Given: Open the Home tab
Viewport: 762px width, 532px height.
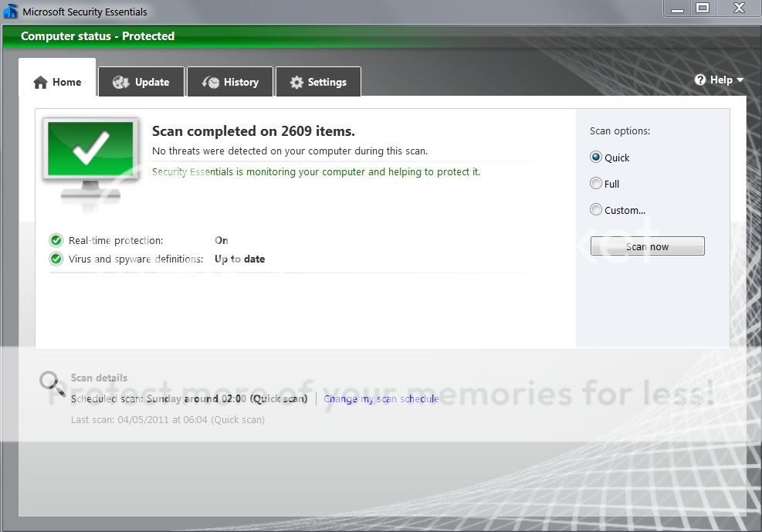Looking at the screenshot, I should [57, 78].
